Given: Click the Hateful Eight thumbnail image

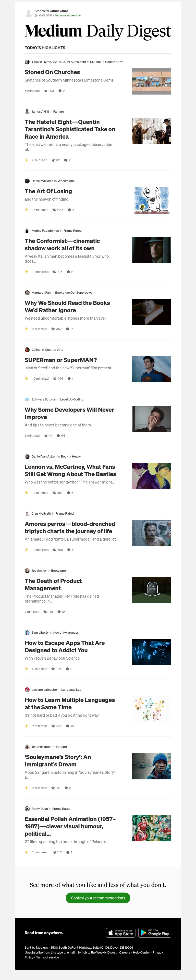Looking at the screenshot, I should tap(151, 131).
